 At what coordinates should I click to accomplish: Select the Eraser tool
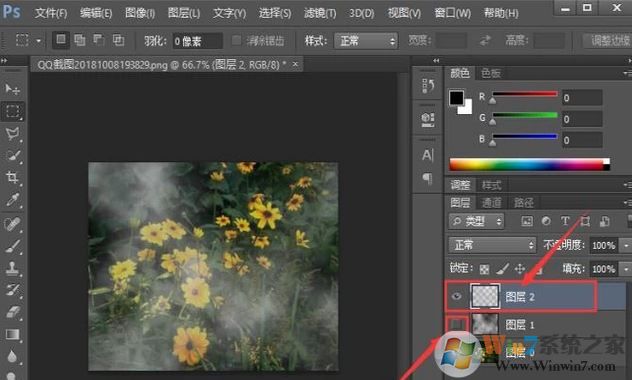12,312
